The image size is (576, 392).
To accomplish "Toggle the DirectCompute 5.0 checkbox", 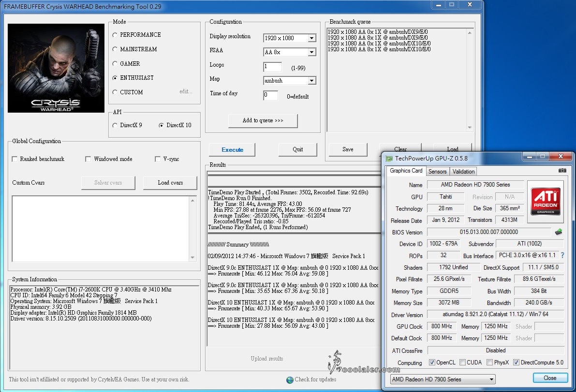I will coord(516,362).
